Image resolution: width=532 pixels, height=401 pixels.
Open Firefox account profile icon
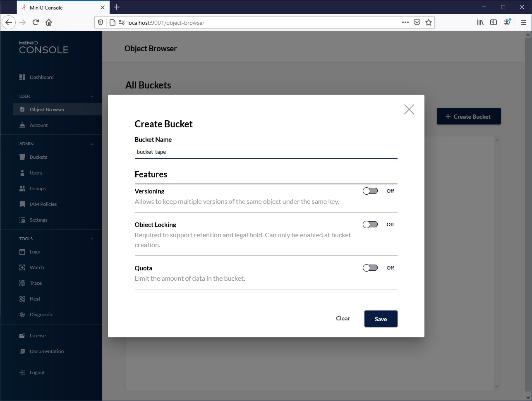click(x=507, y=22)
